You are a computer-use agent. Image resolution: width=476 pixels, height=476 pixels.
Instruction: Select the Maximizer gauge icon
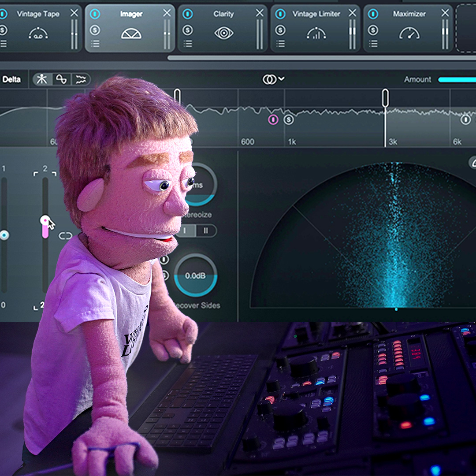(409, 33)
